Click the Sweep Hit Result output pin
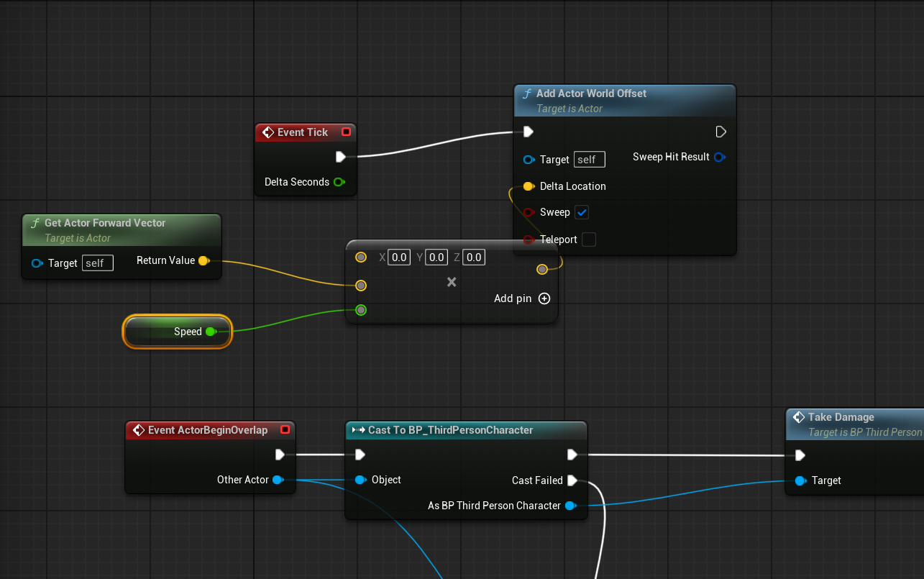Viewport: 924px width, 579px height. 718,157
